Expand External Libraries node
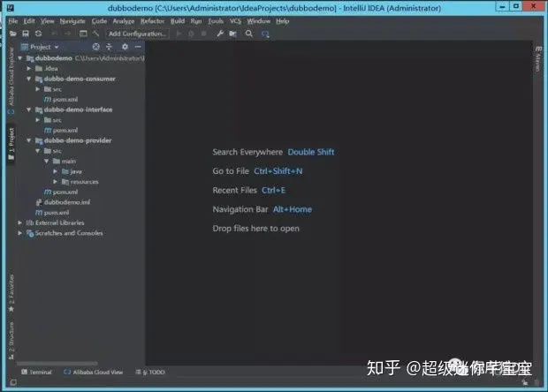The image size is (548, 392). tap(20, 222)
